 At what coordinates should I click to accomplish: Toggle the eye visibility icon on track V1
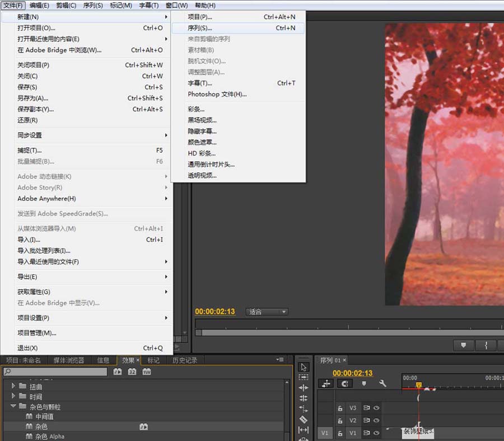pyautogui.click(x=376, y=431)
